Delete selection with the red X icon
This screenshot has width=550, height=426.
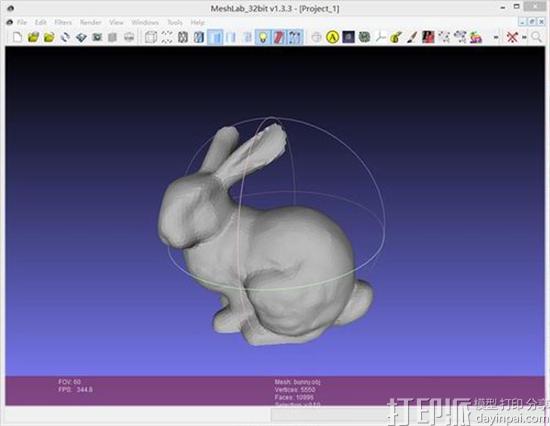pos(512,37)
